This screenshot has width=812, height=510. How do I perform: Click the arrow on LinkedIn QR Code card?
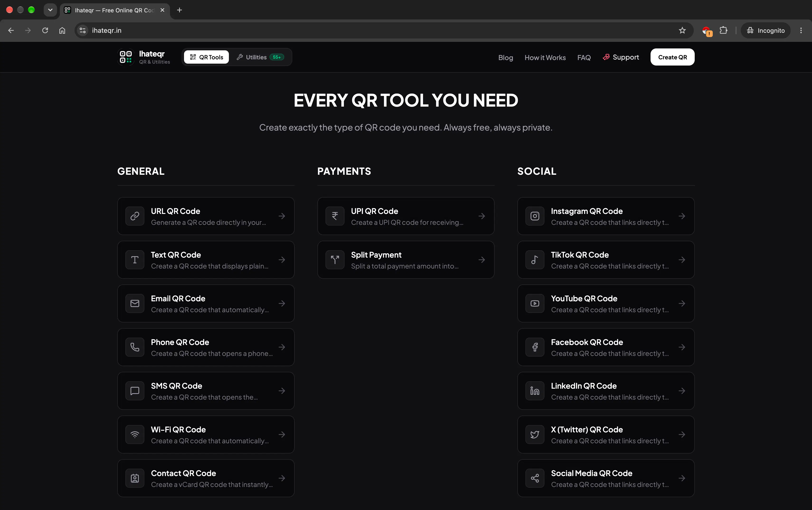click(682, 391)
